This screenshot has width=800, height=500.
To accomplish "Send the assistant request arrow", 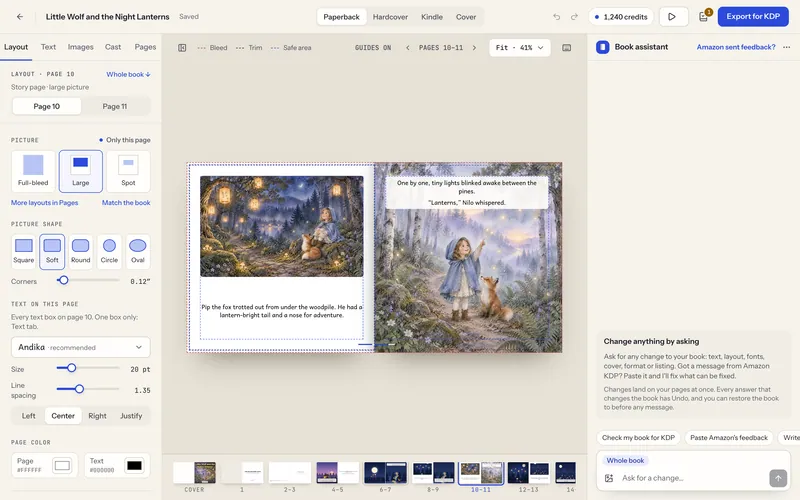I will 778,478.
